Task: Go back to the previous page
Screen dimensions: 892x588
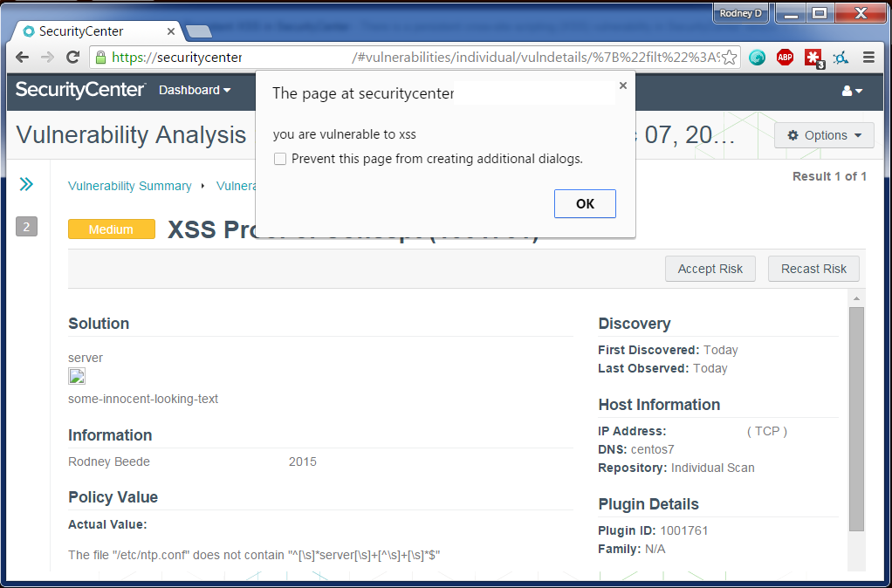Action: [22, 57]
